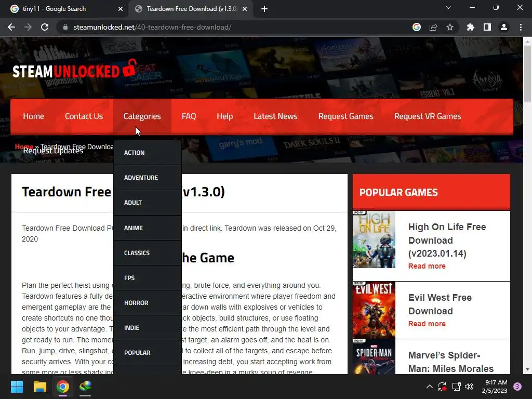Go to the FAQ page

189,116
